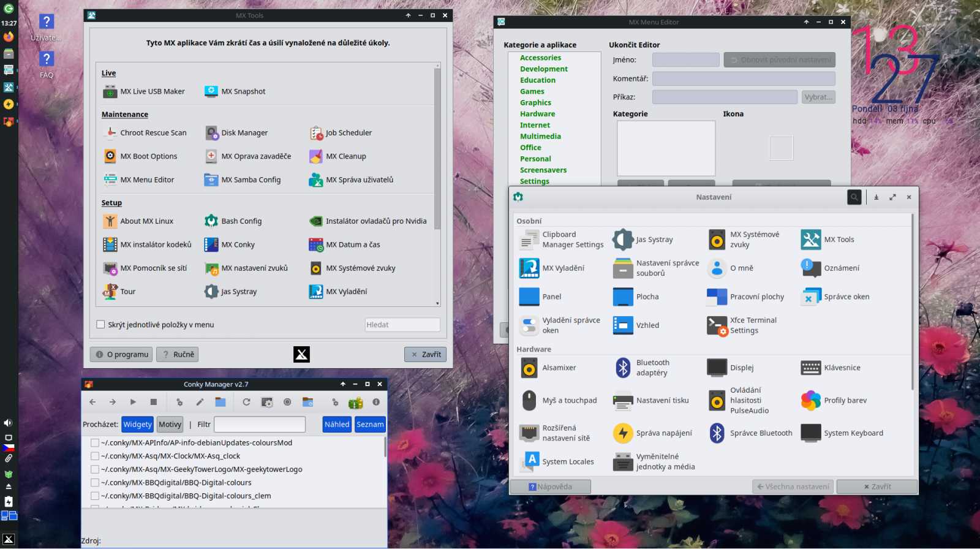Open Bash Config in MX Tools
Viewport: 980px width, 549px height.
(x=233, y=221)
